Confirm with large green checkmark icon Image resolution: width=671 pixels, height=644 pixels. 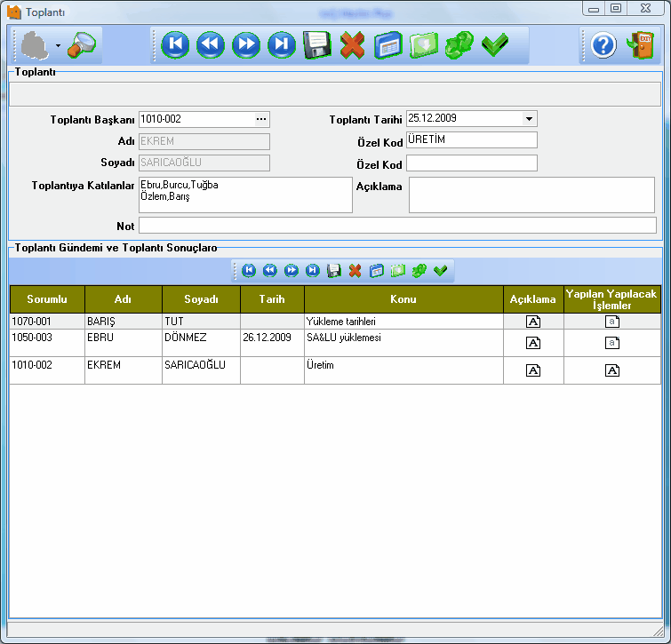pyautogui.click(x=495, y=44)
